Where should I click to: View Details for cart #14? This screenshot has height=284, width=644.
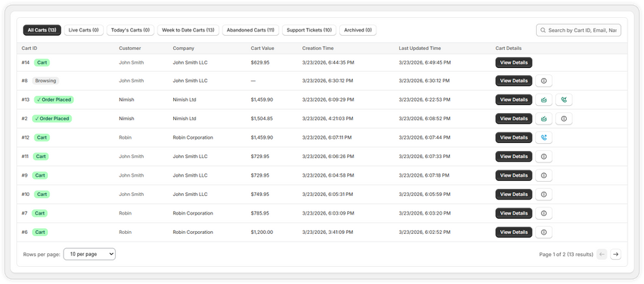tap(514, 62)
